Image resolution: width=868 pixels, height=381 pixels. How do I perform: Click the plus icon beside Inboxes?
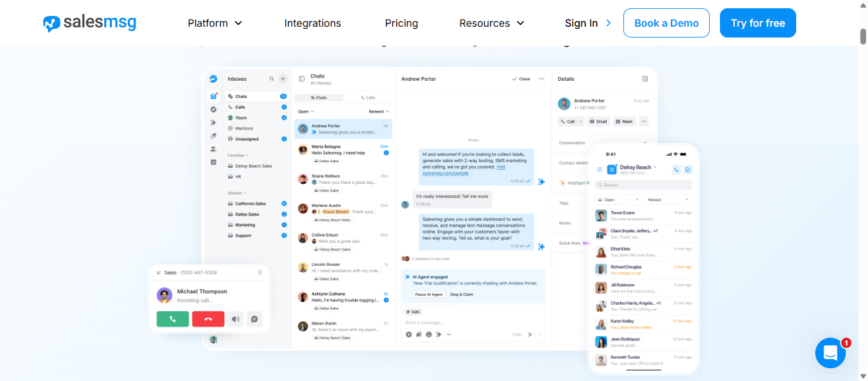[x=283, y=79]
